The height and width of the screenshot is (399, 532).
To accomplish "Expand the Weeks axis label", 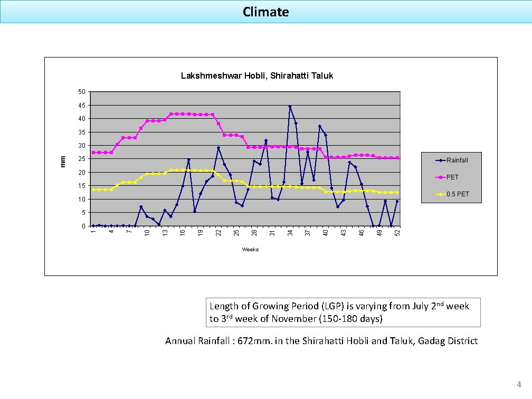I will coord(250,249).
